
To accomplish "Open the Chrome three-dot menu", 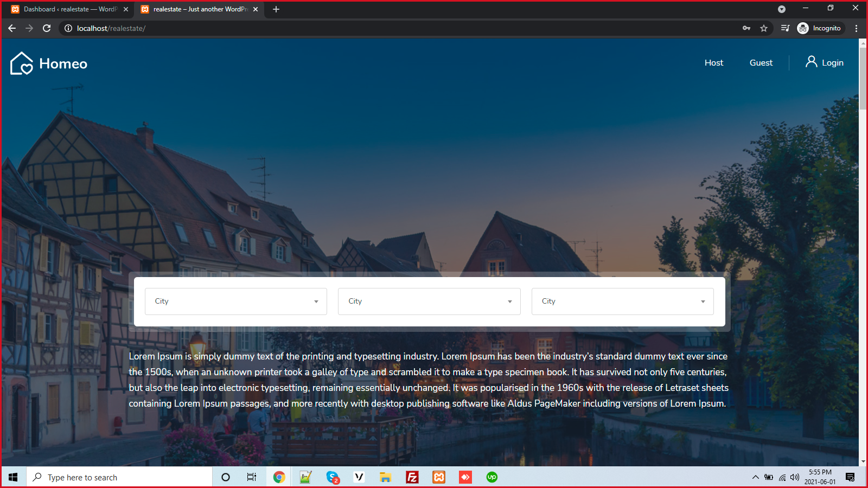I will click(x=857, y=28).
